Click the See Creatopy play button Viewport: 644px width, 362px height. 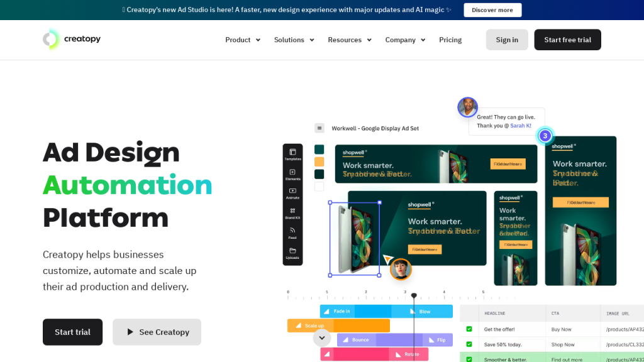coord(157,332)
